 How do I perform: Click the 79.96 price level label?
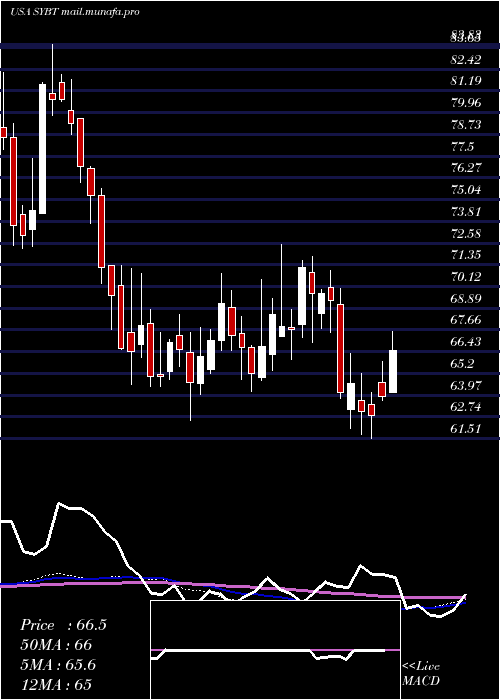tap(466, 103)
